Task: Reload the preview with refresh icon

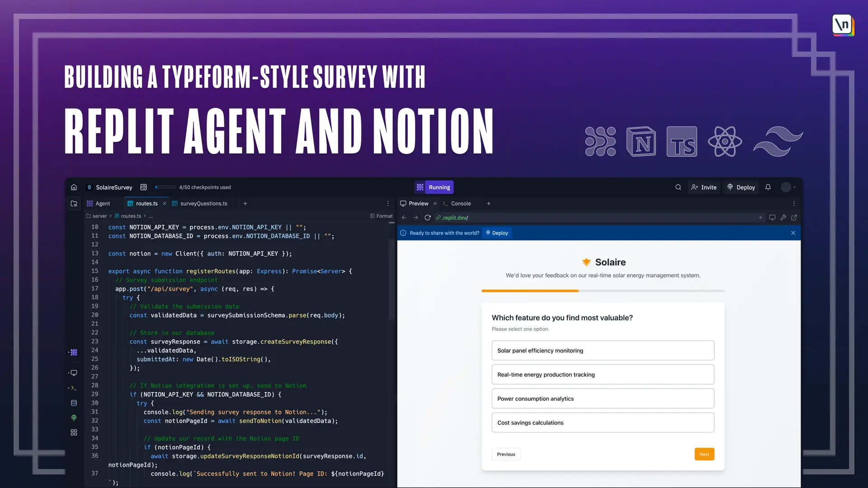Action: coord(427,218)
